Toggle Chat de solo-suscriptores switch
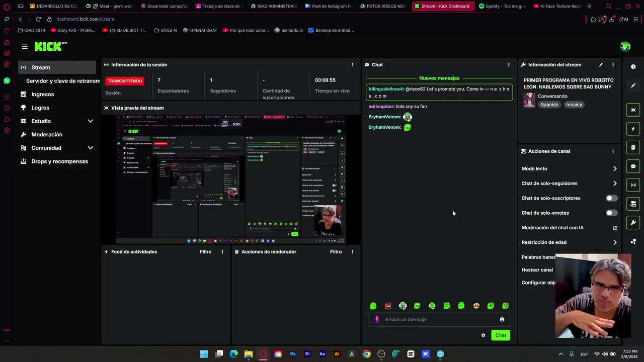The width and height of the screenshot is (644, 362). click(x=611, y=198)
